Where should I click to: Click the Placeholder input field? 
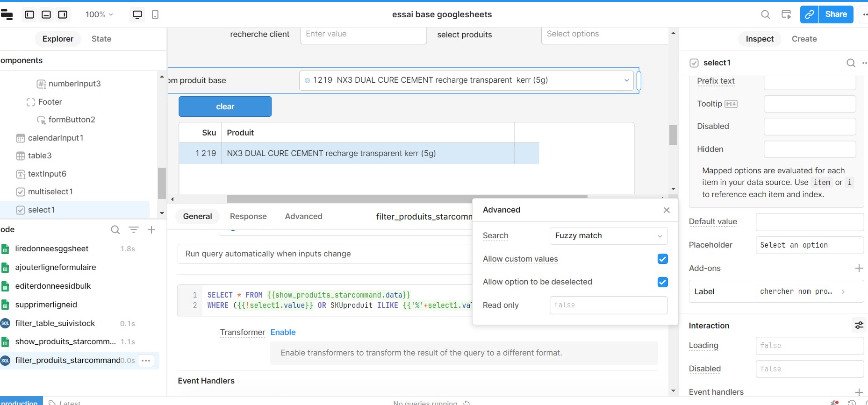[809, 245]
